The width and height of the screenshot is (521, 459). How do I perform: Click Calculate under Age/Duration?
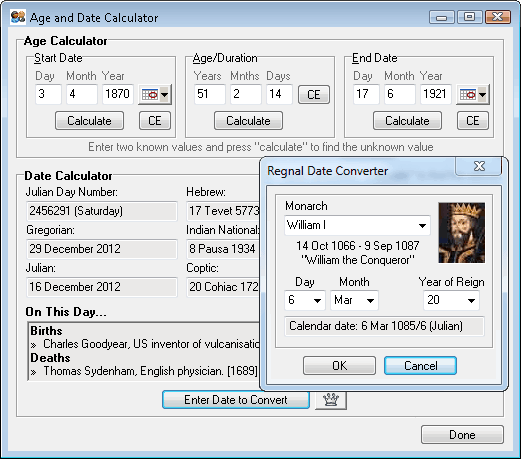[x=248, y=121]
